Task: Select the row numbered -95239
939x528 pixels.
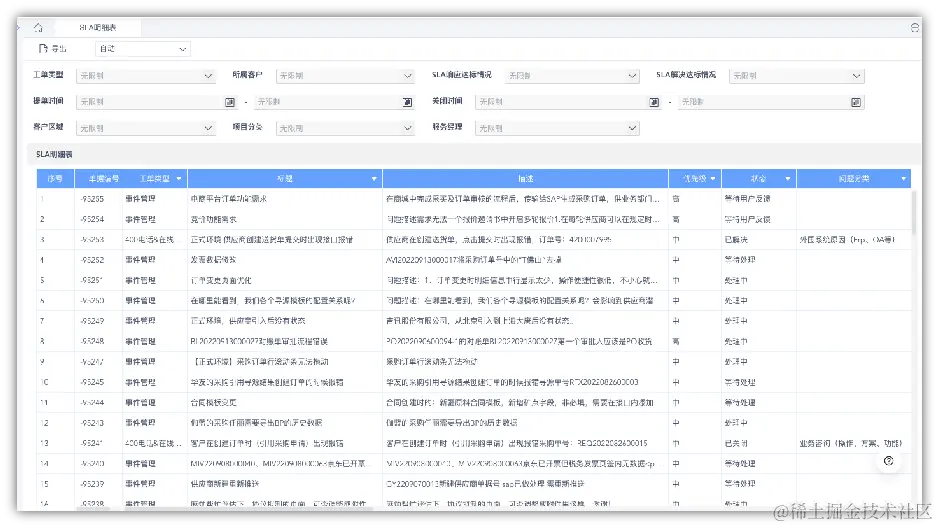Action: [x=473, y=484]
